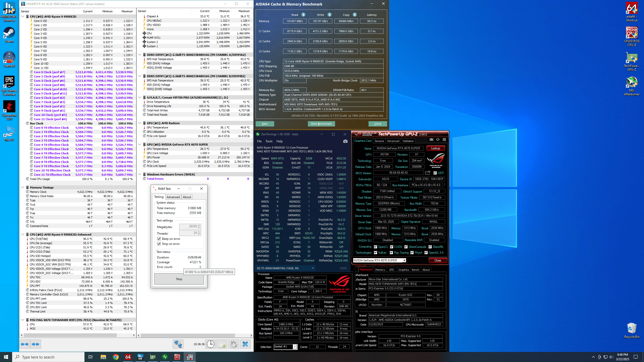644x362 pixels.
Task: Open GPU-Z graphics card selection dropdown
Action: tap(404, 260)
